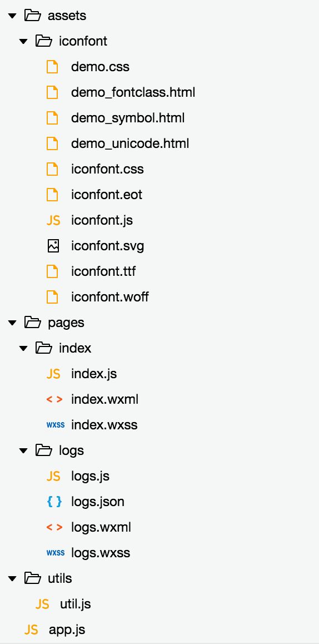This screenshot has width=319, height=644.
Task: Click the wxss icon beside logs.wxss
Action: (x=56, y=553)
